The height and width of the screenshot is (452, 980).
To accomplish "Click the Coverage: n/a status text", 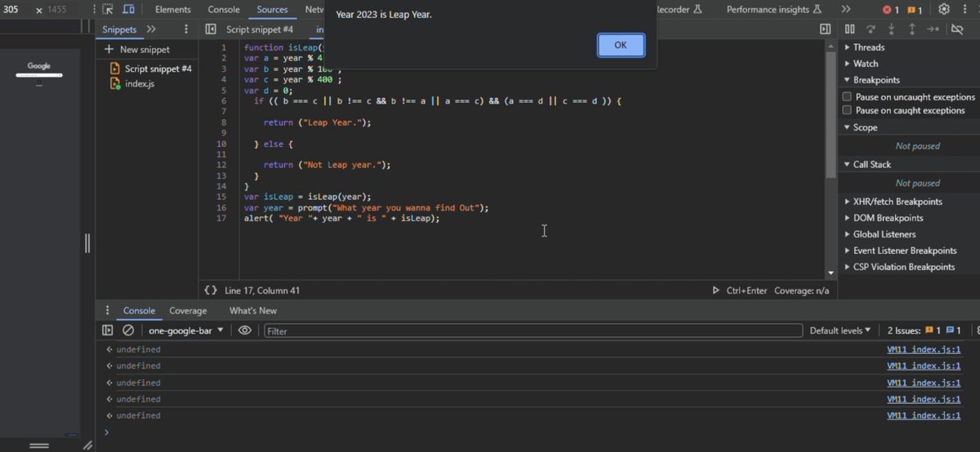I will tap(801, 290).
